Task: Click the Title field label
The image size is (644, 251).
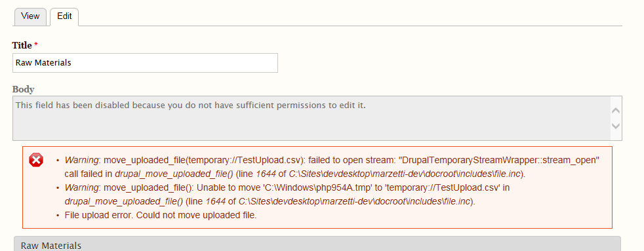Action: tap(22, 45)
